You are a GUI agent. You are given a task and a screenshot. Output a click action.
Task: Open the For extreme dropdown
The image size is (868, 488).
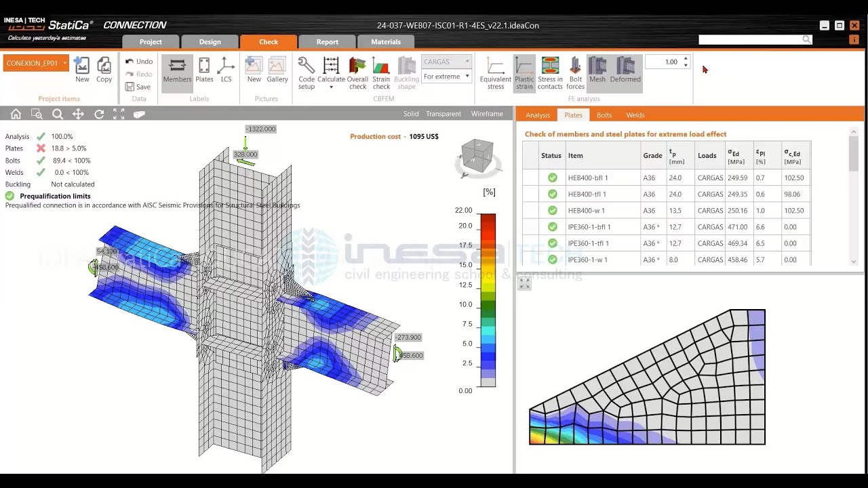click(446, 77)
